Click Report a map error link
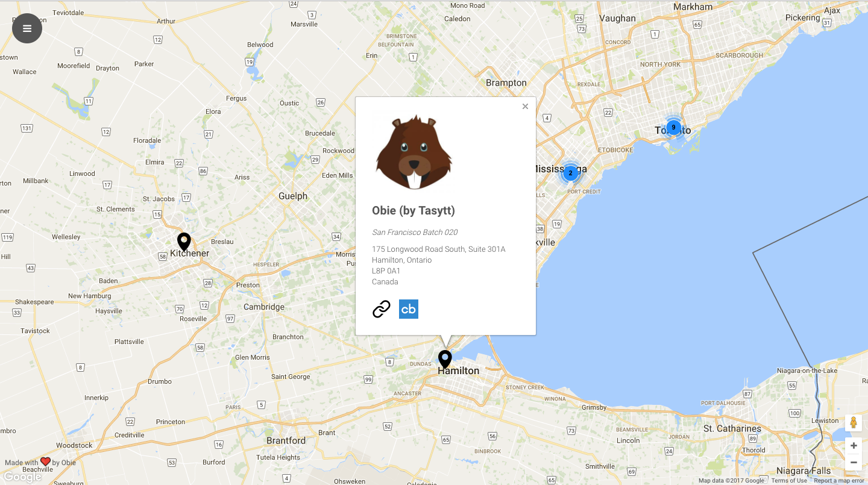The width and height of the screenshot is (868, 485). [x=839, y=481]
